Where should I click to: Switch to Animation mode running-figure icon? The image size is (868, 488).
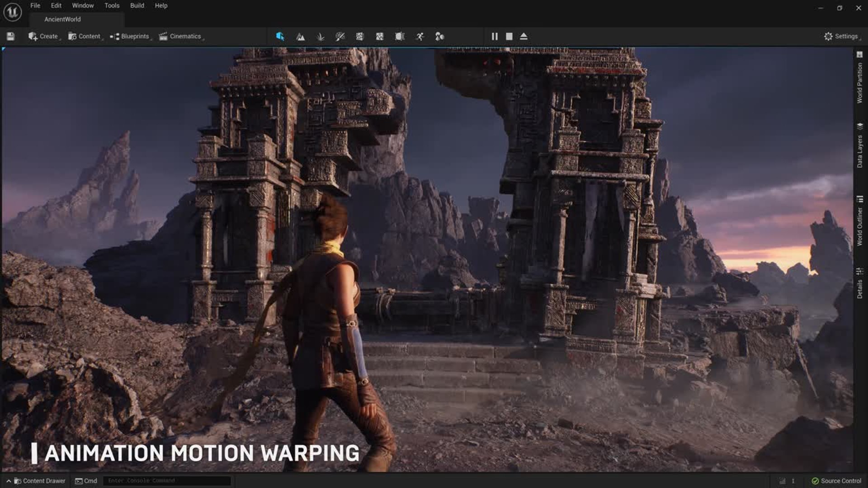coord(420,36)
